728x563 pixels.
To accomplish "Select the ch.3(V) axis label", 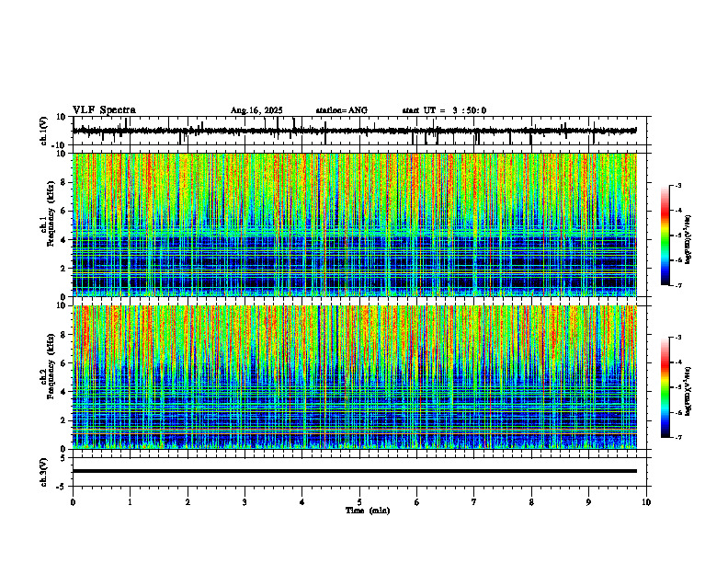I will point(44,473).
